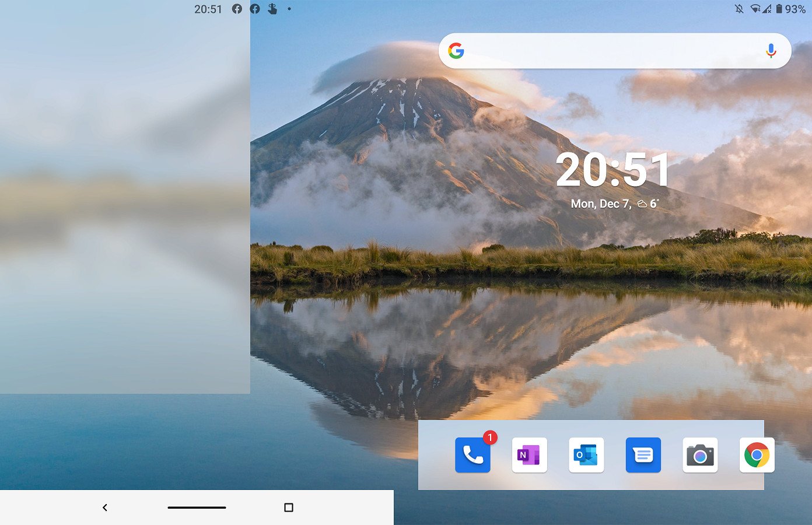Tap the red 1 badge on Phone
812x525 pixels.
(490, 437)
